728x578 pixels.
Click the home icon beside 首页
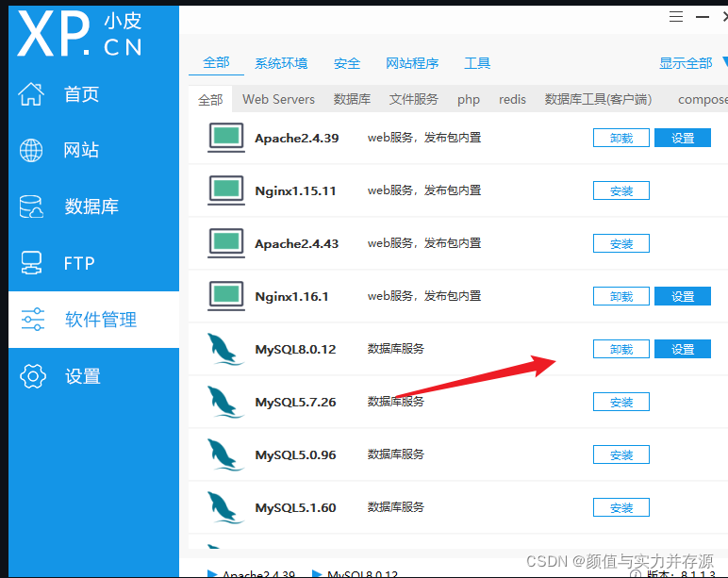tap(31, 94)
